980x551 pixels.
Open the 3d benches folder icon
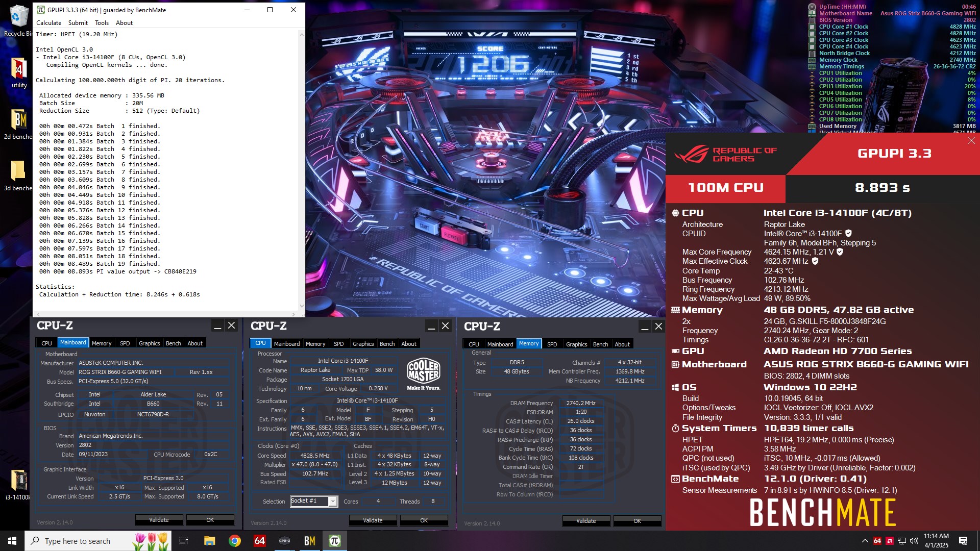18,175
